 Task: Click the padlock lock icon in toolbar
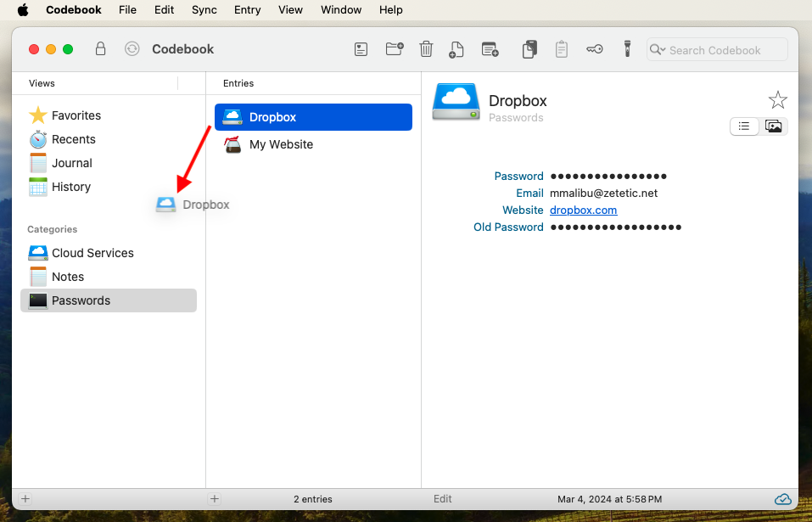(x=100, y=49)
